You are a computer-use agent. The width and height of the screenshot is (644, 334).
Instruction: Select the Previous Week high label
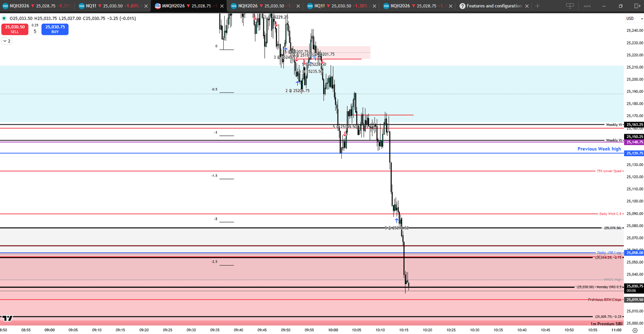click(599, 149)
